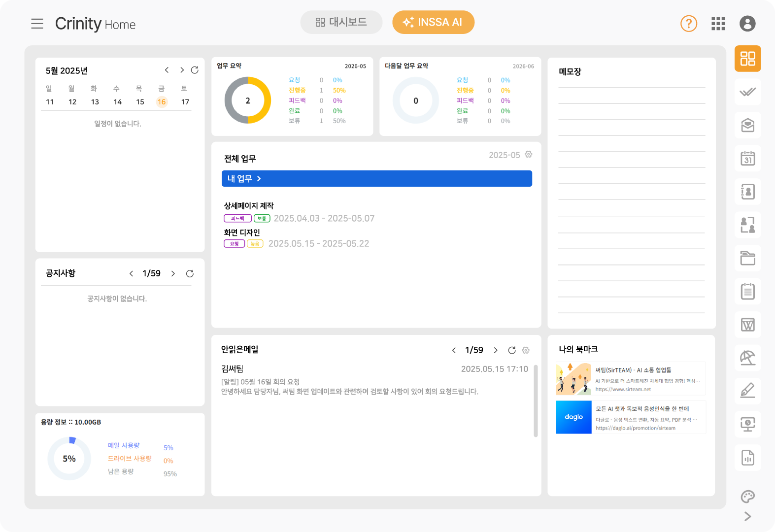The image size is (775, 532).
Task: Open the apps grid launcher
Action: pyautogui.click(x=718, y=23)
